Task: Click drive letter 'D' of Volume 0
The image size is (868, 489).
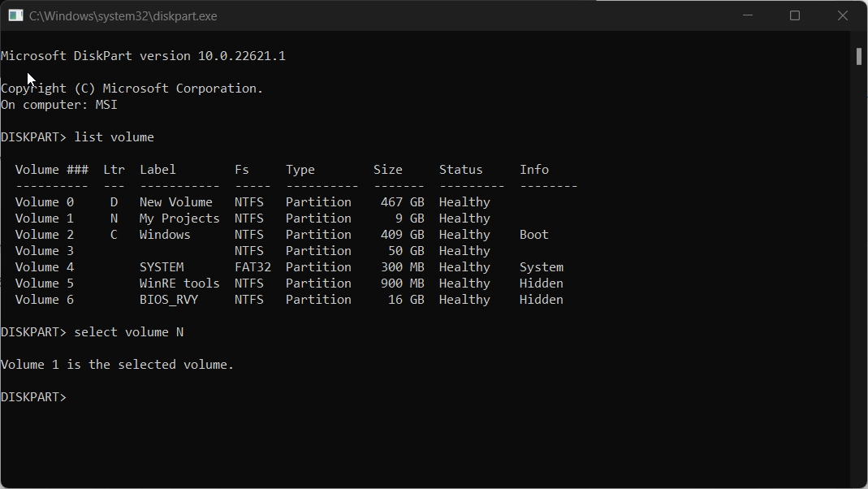Action: coord(114,202)
